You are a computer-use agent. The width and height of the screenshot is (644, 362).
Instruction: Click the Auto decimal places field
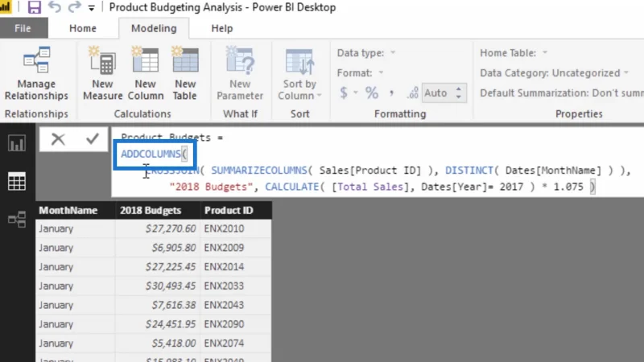click(x=438, y=93)
